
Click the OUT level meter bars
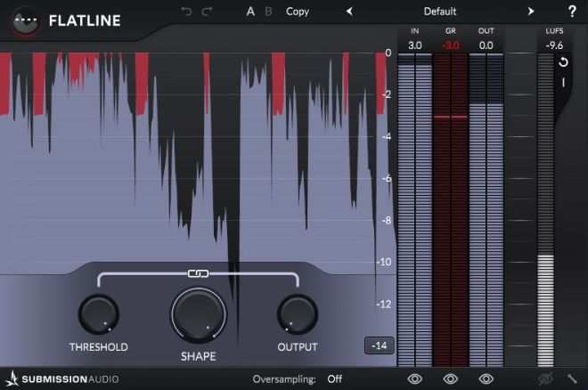tap(486, 210)
